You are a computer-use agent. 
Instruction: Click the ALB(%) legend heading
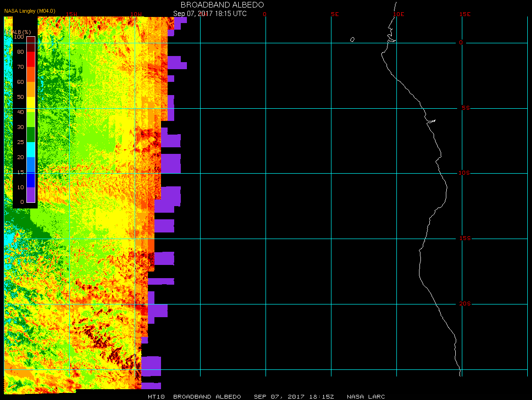(x=18, y=32)
